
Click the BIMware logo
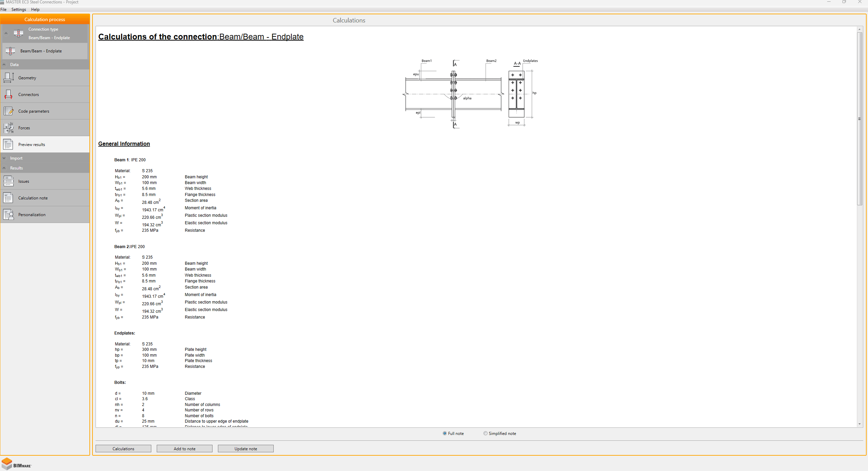(x=16, y=464)
